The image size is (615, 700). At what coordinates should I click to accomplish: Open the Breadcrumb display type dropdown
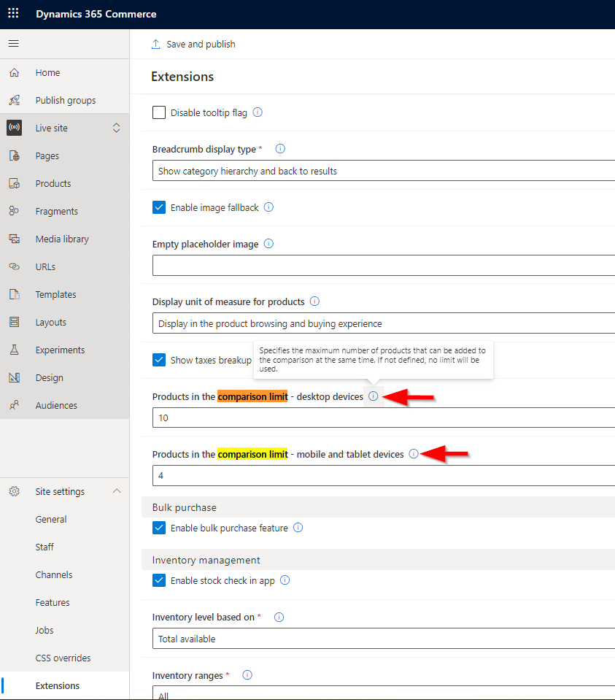383,171
